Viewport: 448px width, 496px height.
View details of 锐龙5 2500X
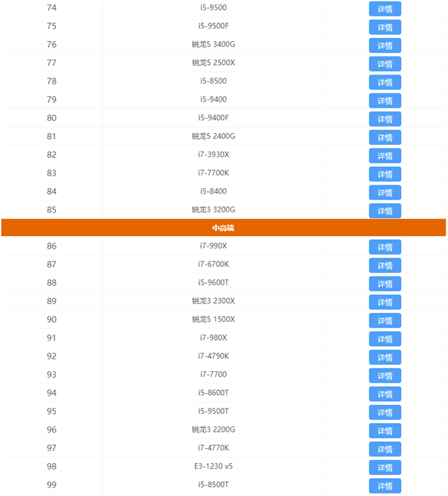coord(385,63)
